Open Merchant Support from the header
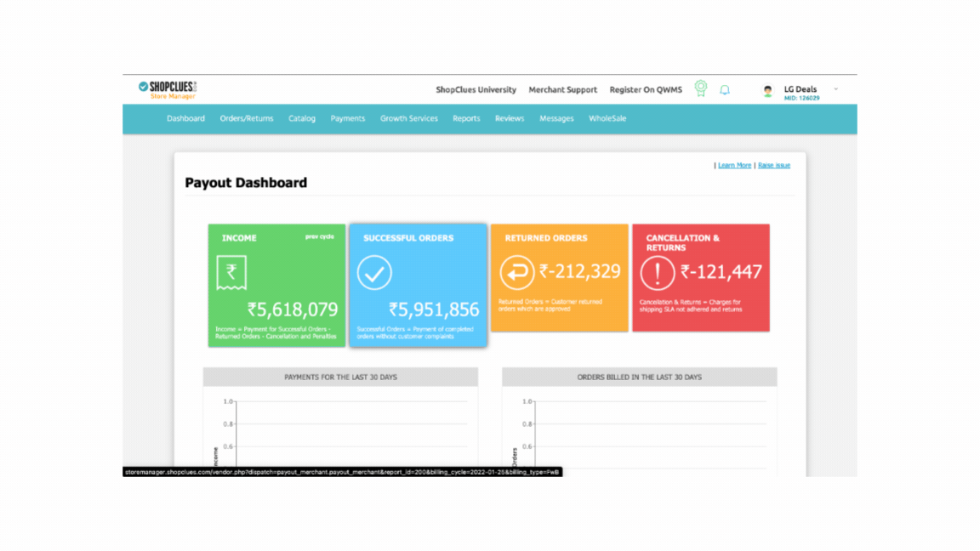The height and width of the screenshot is (551, 980). (562, 89)
